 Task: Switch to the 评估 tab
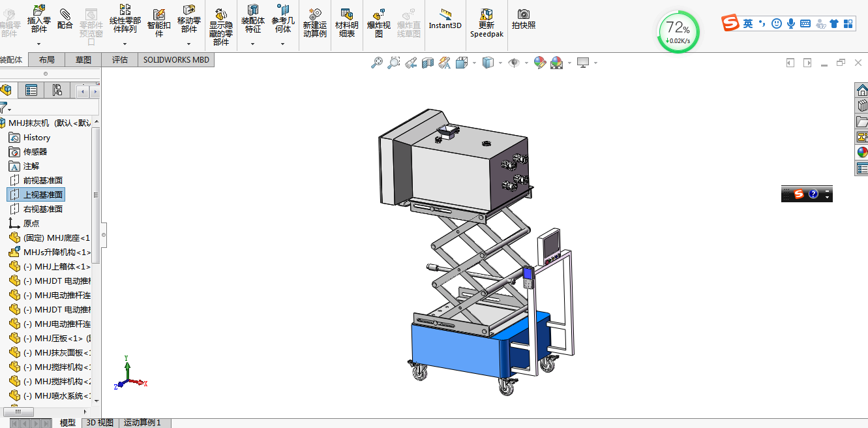(120, 59)
